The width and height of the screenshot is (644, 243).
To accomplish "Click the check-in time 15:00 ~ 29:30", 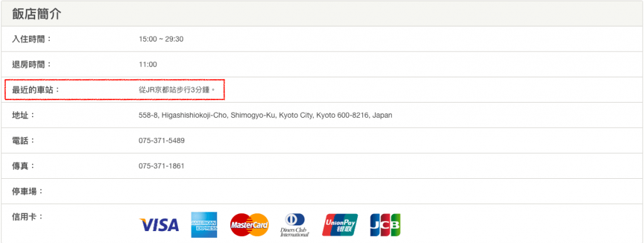I will [161, 40].
